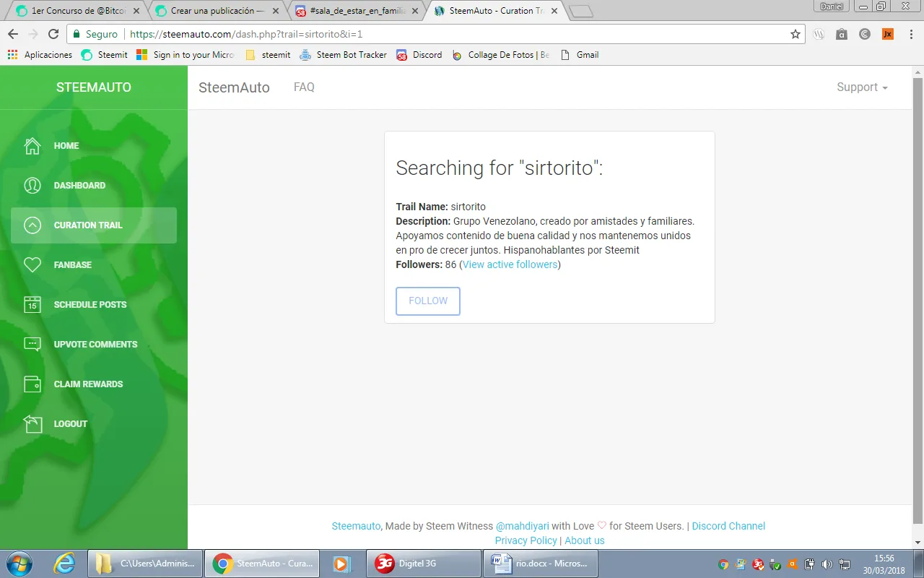This screenshot has width=924, height=578.
Task: Switch to the '1er Concurso de @Bitcoin' tab
Action: (78, 11)
